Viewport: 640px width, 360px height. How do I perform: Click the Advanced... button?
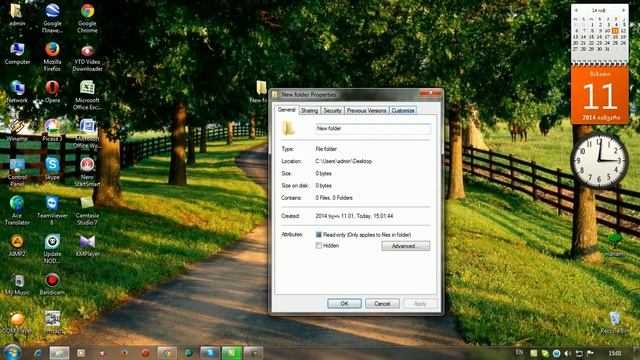406,246
